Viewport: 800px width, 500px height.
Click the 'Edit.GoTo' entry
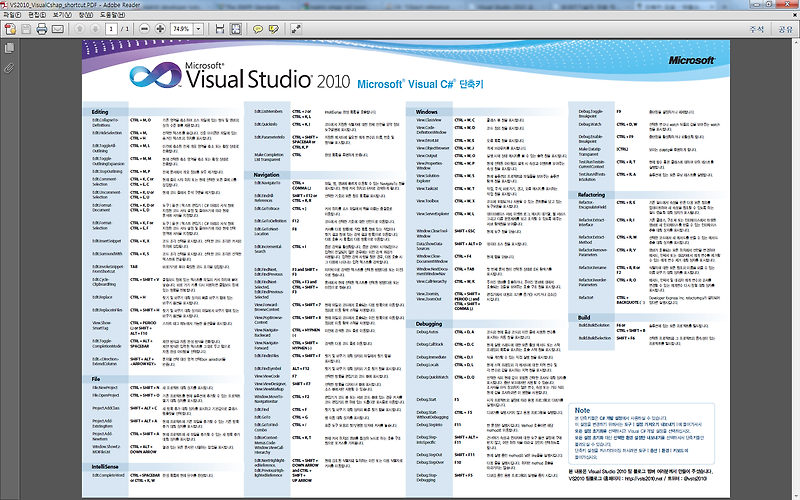(x=263, y=417)
